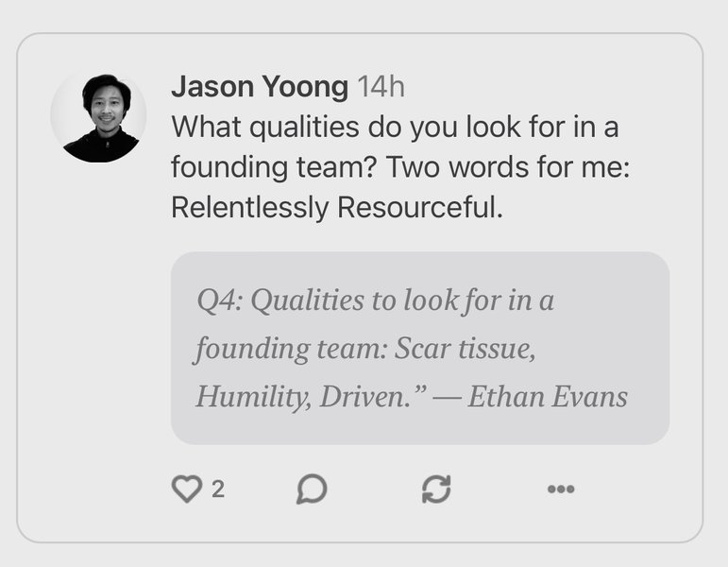Restack the post using the circular arrows icon
The height and width of the screenshot is (567, 728).
click(x=435, y=489)
